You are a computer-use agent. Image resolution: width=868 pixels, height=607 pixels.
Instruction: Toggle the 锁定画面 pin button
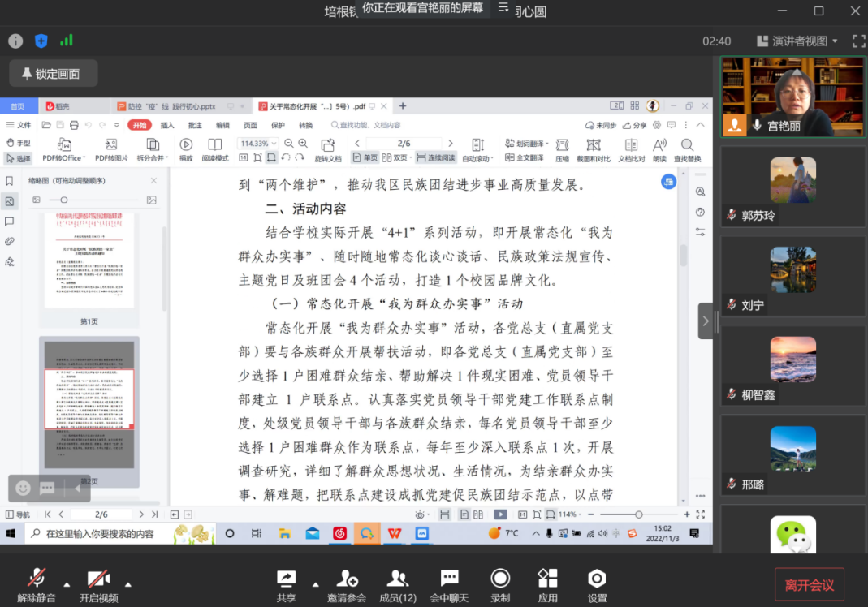tap(53, 74)
